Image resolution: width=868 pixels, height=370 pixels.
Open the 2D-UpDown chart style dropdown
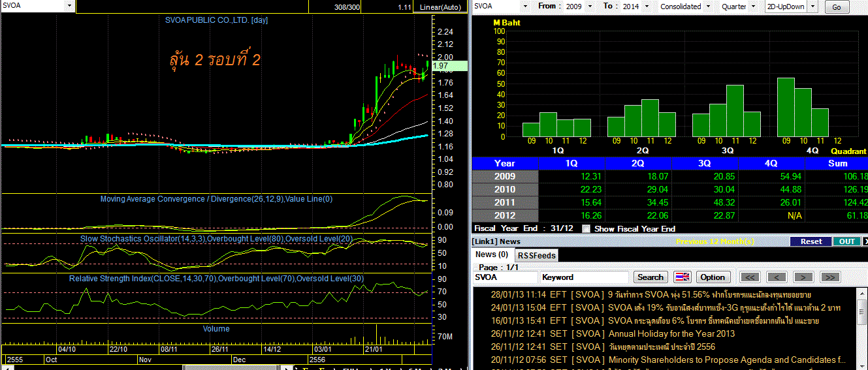[x=814, y=7]
